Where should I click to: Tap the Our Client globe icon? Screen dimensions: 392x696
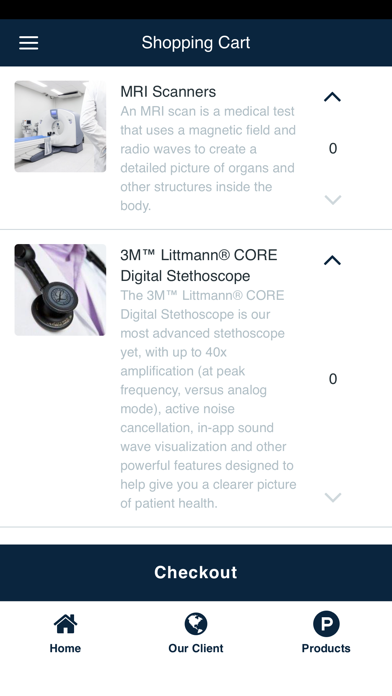pos(196,624)
